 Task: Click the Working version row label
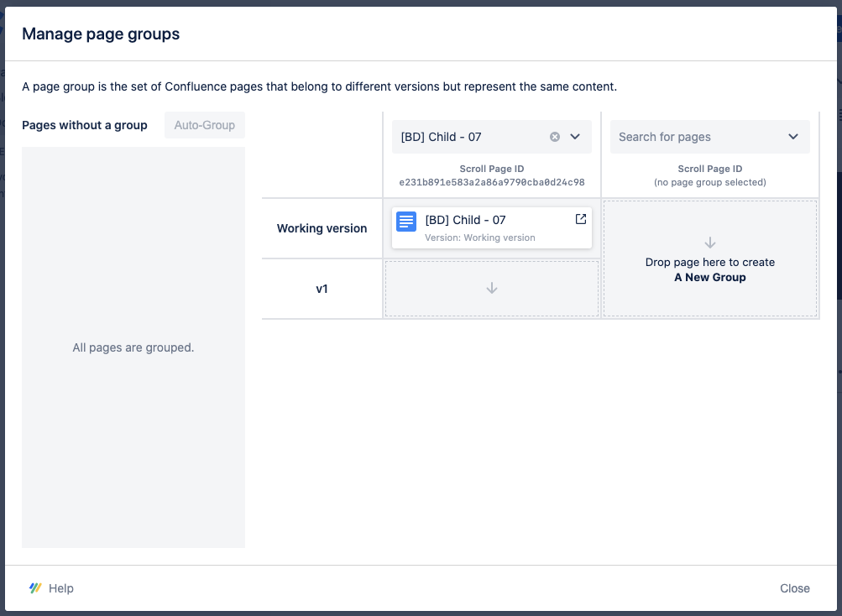322,228
